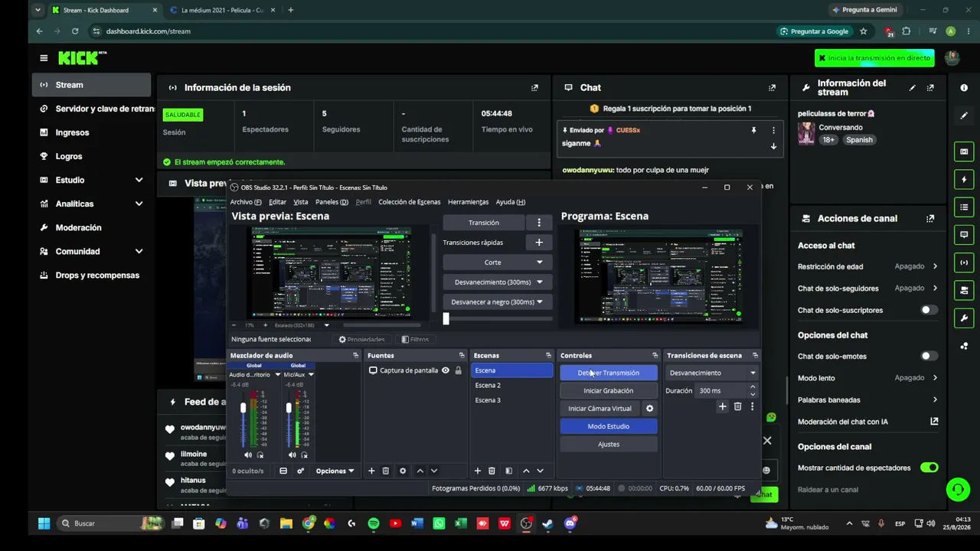Expand the Estudio sidebar section
The image size is (980, 551).
(x=139, y=180)
